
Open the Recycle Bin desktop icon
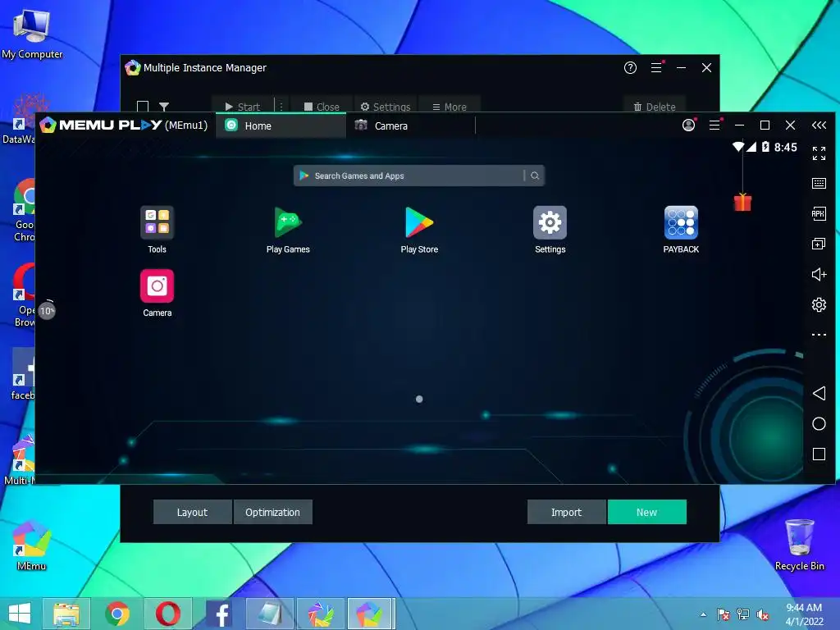point(799,545)
